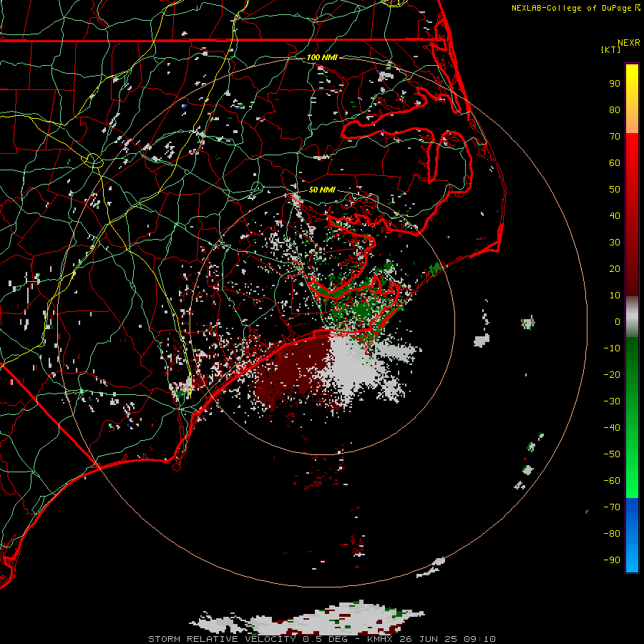Click the -90 value on velocity scale
This screenshot has width=644, height=644.
coord(612,560)
